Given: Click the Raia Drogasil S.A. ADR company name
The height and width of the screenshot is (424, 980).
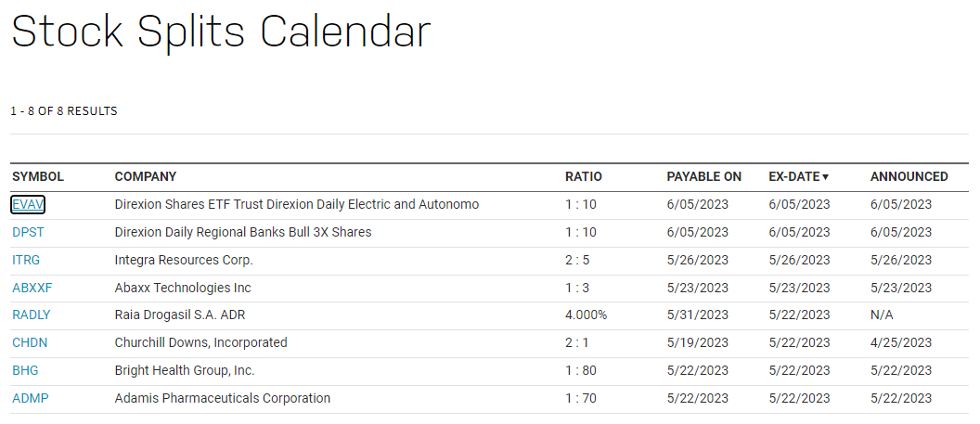Looking at the screenshot, I should pyautogui.click(x=180, y=315).
